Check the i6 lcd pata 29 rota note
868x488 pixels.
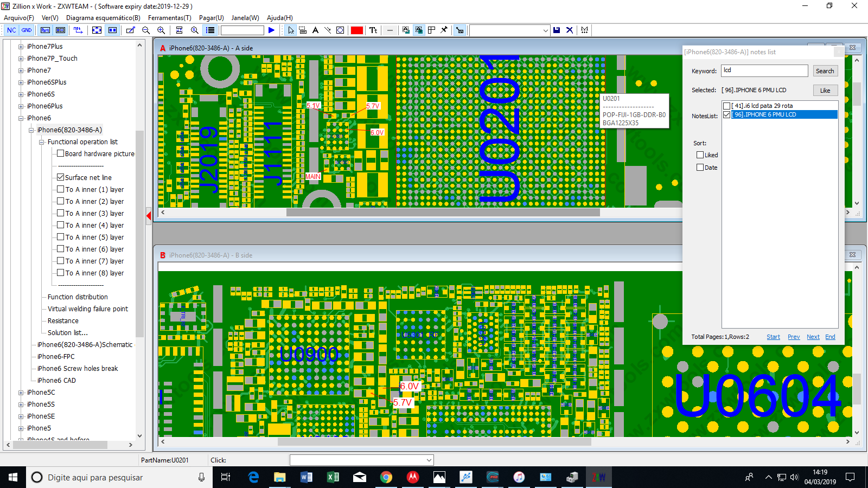click(x=727, y=106)
